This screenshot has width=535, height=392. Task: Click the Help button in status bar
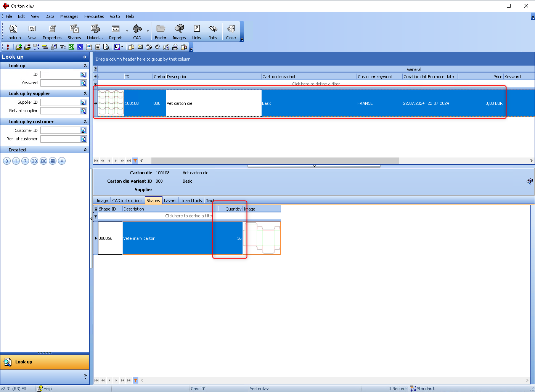coord(44,389)
